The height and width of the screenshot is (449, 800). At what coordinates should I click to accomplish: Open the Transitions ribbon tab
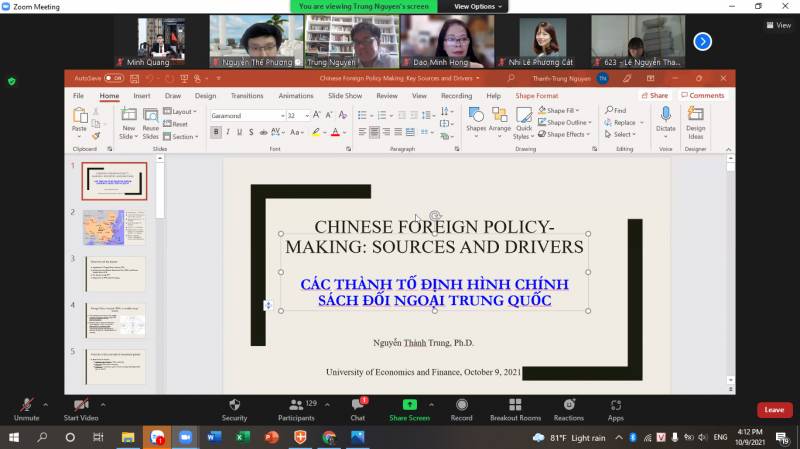[247, 96]
